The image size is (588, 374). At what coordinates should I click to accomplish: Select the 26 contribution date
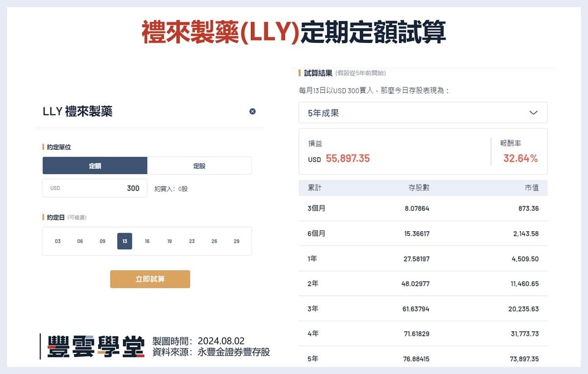(x=214, y=241)
